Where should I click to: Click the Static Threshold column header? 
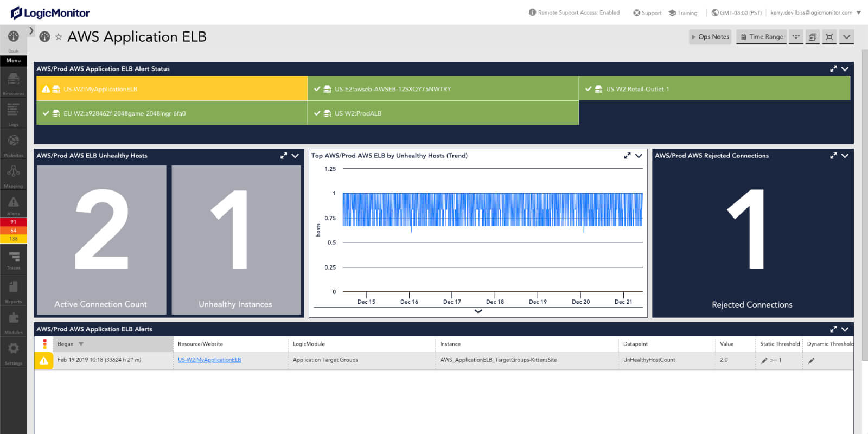[x=780, y=344]
